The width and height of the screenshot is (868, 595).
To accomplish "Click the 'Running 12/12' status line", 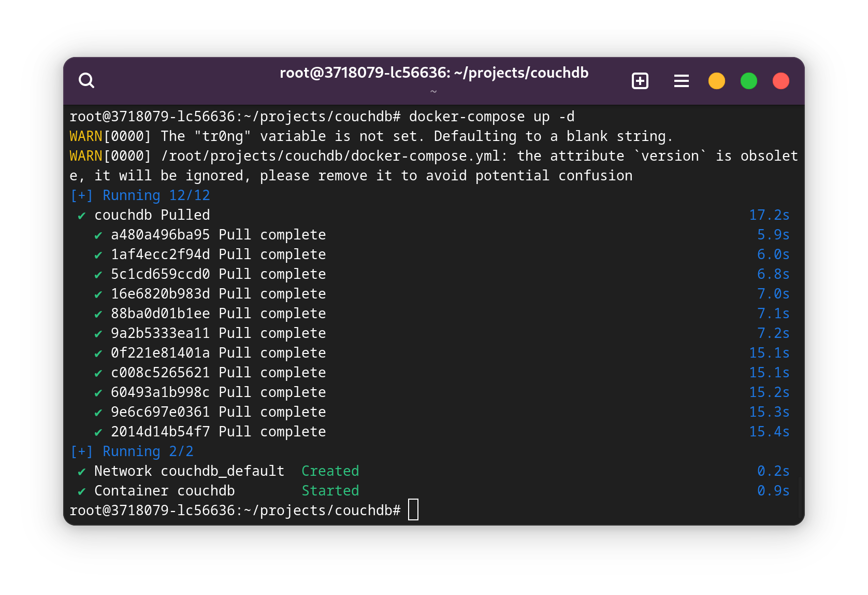I will coord(140,195).
